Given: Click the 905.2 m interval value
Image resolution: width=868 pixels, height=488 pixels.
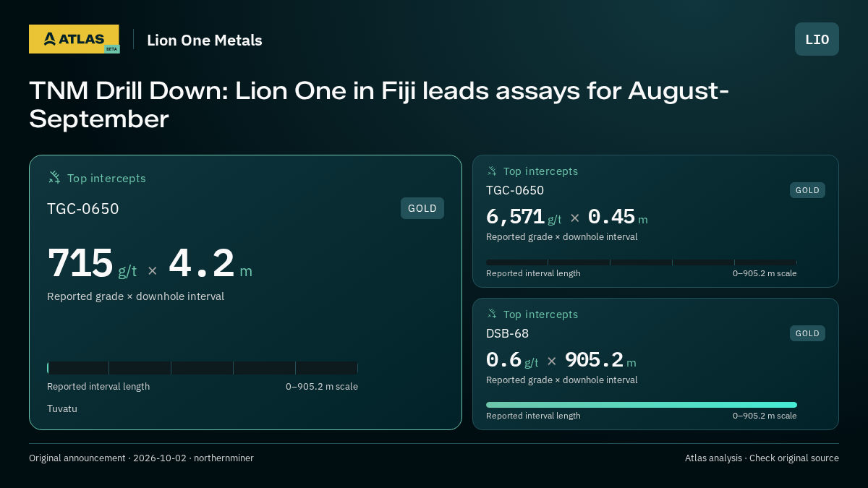Looking at the screenshot, I should point(600,360).
